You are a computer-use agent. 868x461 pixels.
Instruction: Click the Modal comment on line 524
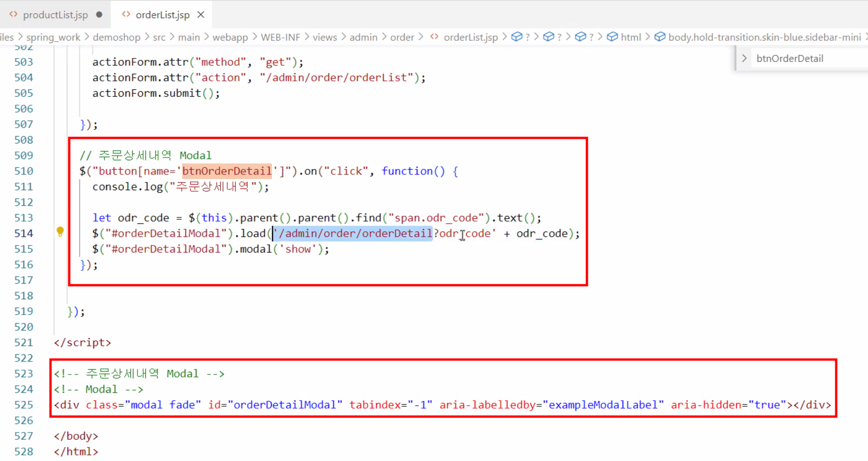98,389
